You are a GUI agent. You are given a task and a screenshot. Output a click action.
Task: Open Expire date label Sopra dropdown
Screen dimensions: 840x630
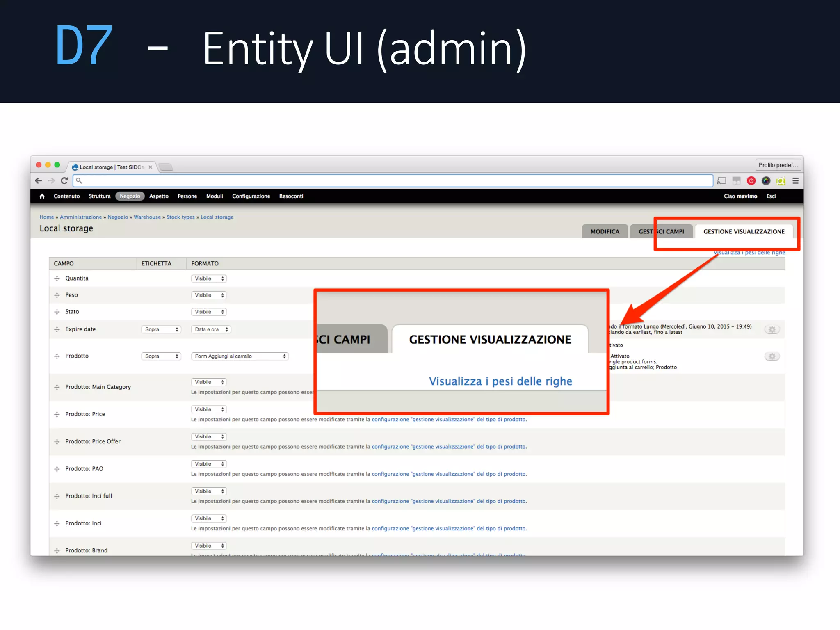[x=161, y=329]
